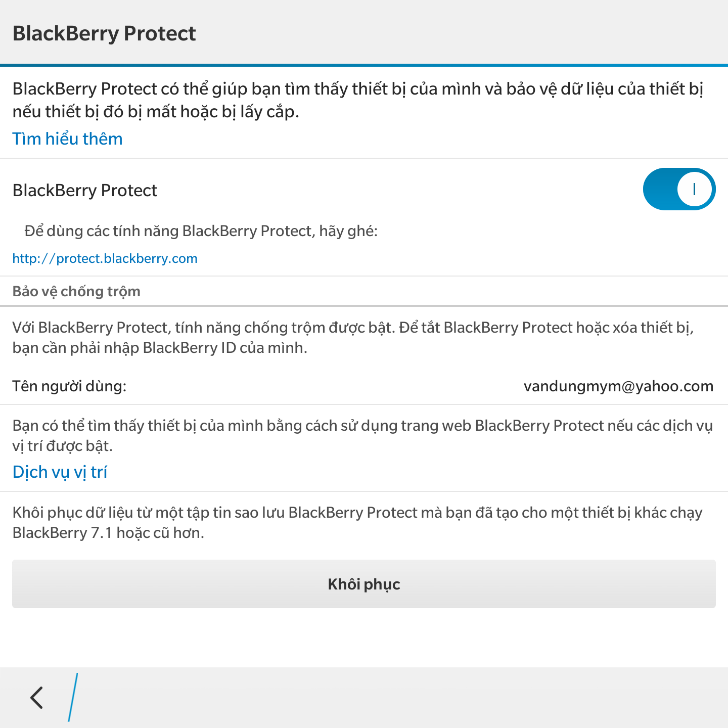Click the BlackBerry Protect page title
The width and height of the screenshot is (728, 728).
pyautogui.click(x=104, y=33)
